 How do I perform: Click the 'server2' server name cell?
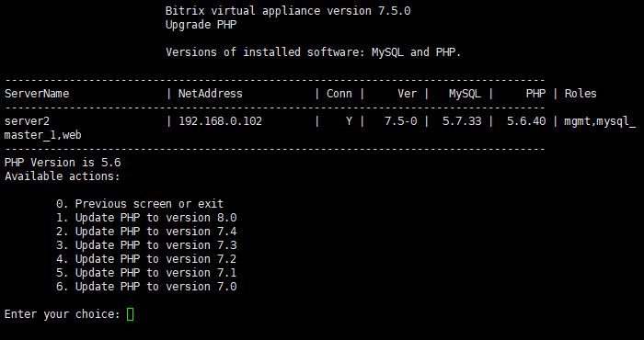tap(27, 121)
